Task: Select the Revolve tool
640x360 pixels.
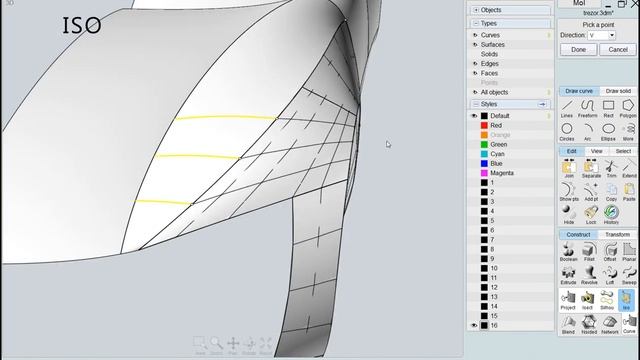Action: click(589, 276)
